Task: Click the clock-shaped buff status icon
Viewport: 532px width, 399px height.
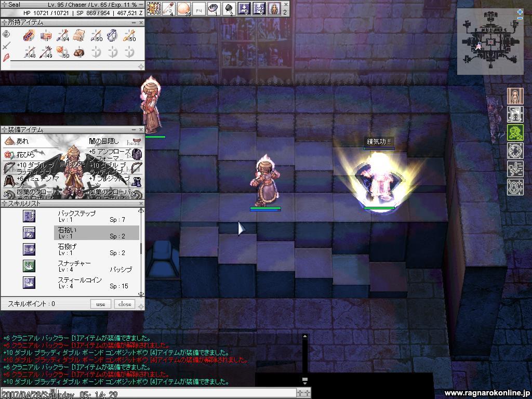Action: point(515,151)
